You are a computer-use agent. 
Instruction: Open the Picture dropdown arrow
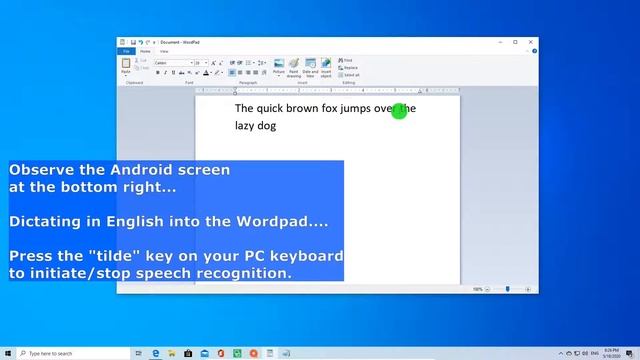279,76
